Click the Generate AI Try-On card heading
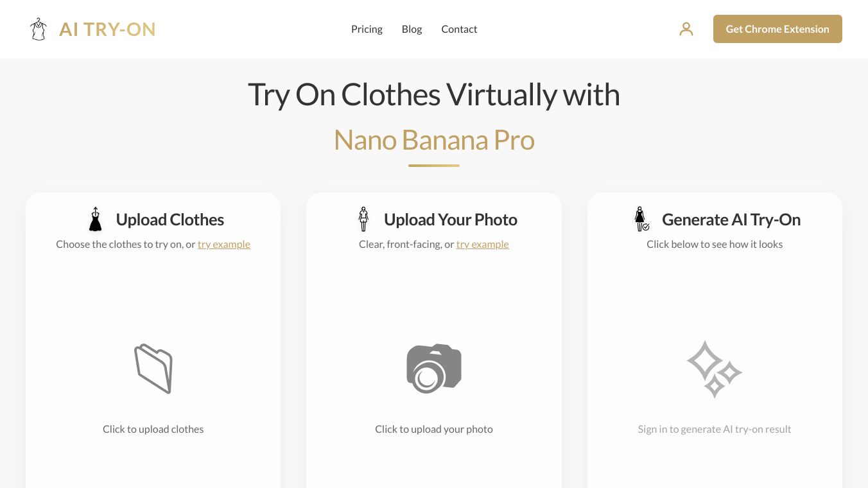The image size is (868, 488). click(x=731, y=220)
